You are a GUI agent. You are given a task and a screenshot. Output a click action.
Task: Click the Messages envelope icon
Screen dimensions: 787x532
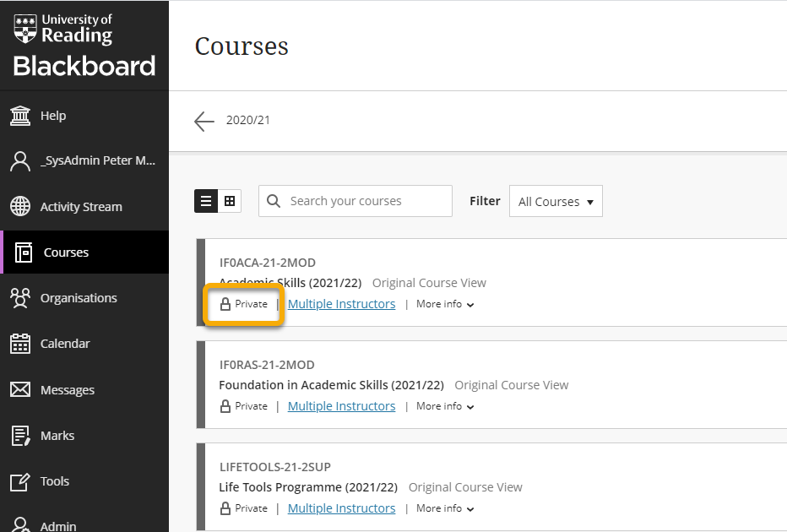click(x=20, y=389)
